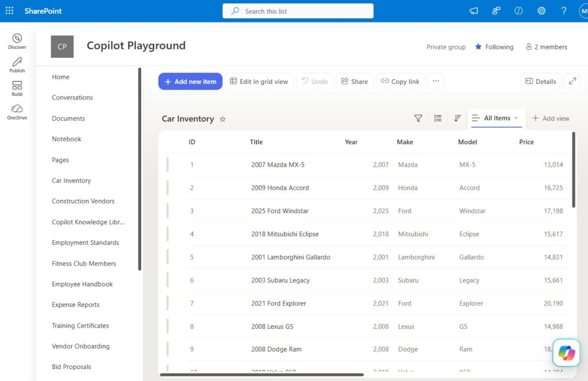Image resolution: width=588 pixels, height=381 pixels.
Task: Click the developer tools icon in header
Action: click(519, 11)
